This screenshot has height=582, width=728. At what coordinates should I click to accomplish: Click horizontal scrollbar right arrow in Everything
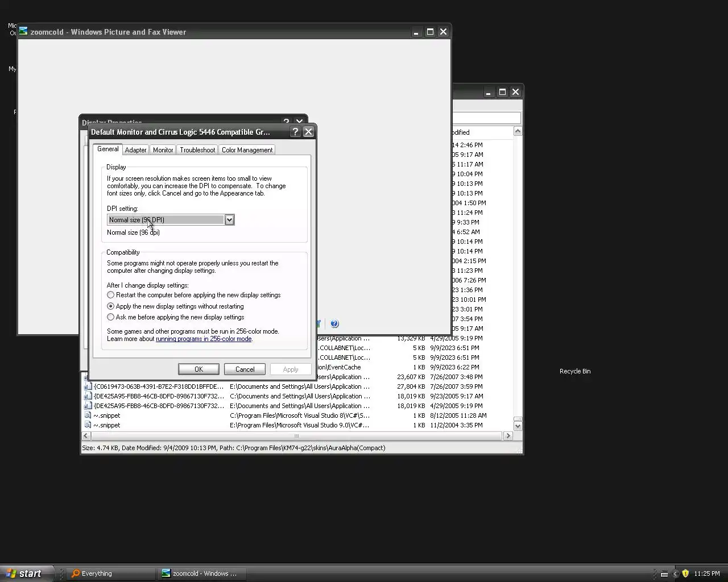508,436
